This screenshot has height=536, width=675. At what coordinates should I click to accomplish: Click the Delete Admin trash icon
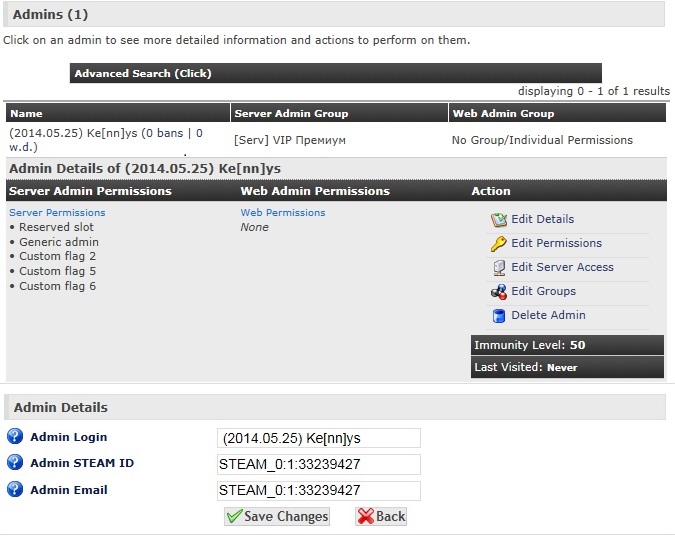point(498,316)
